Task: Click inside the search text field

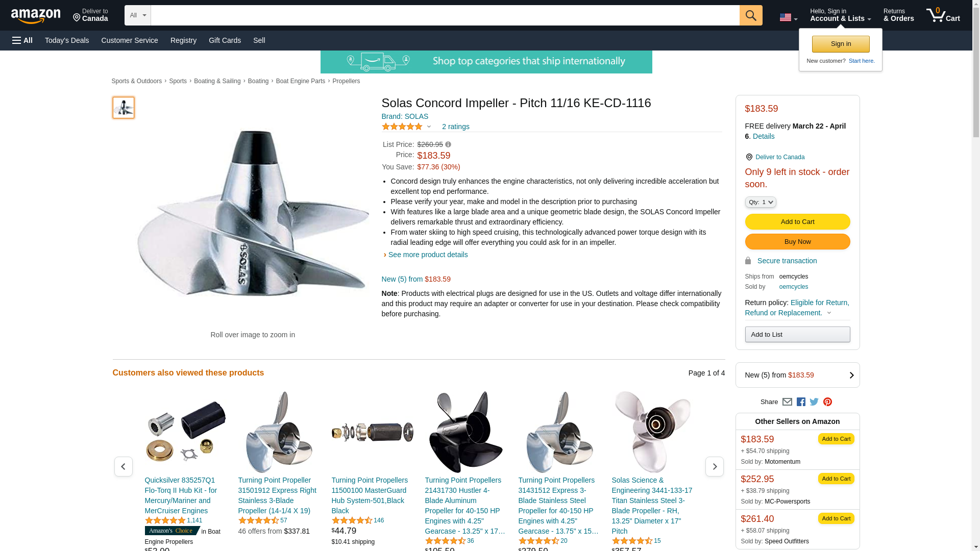Action: (x=445, y=15)
